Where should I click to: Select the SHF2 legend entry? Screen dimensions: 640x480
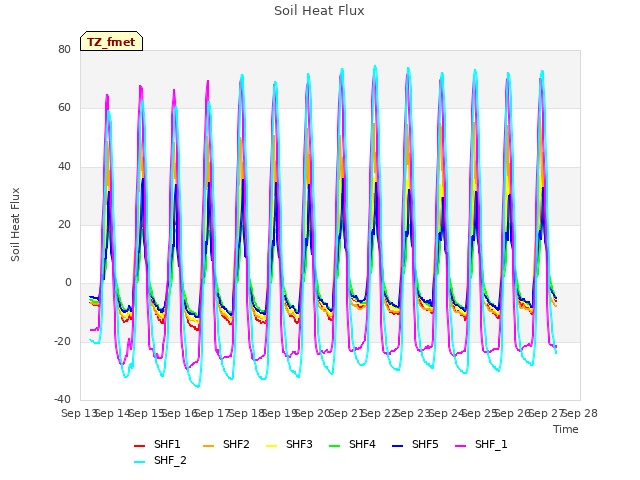(x=226, y=444)
